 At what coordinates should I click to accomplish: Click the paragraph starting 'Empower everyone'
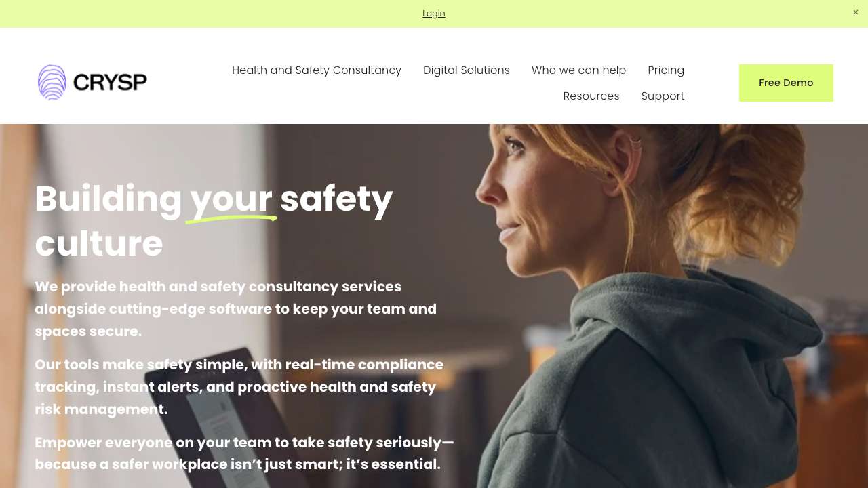[x=245, y=453]
